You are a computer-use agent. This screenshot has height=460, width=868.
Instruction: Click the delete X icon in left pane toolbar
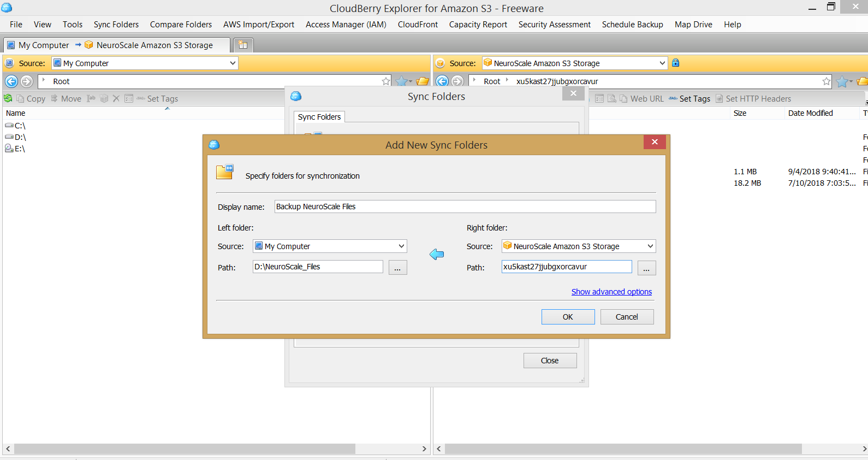click(116, 98)
